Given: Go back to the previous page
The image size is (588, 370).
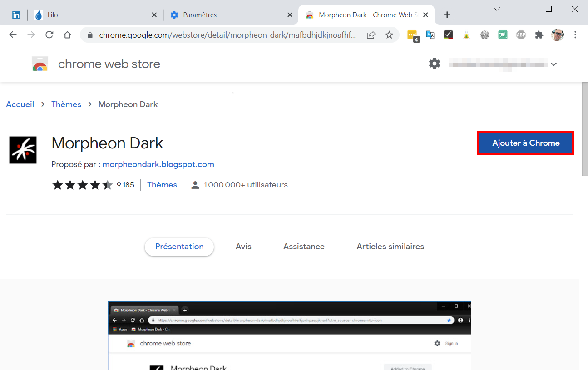Looking at the screenshot, I should click(x=13, y=35).
